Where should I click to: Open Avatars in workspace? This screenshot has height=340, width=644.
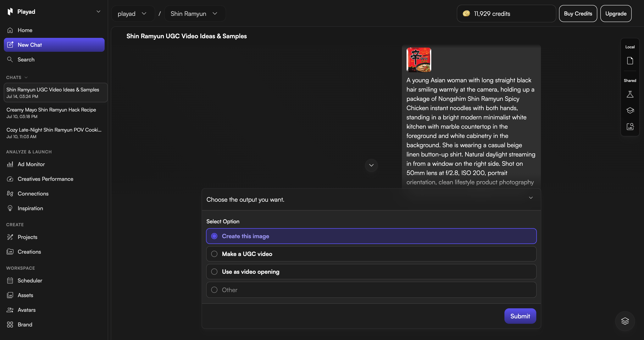54,310
